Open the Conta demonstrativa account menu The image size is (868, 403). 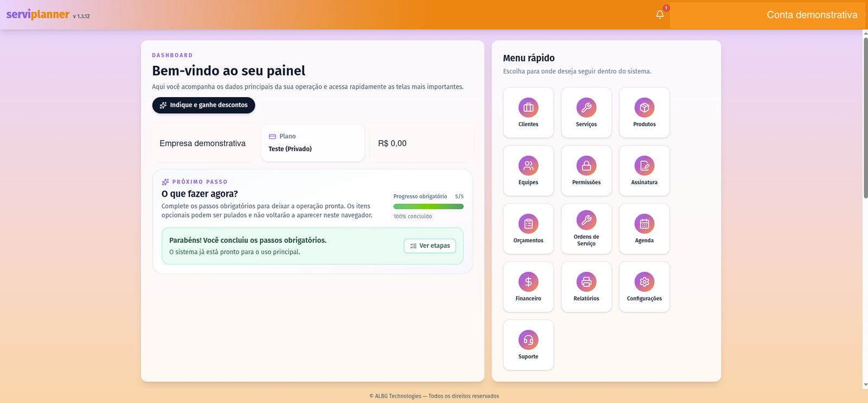[768, 15]
